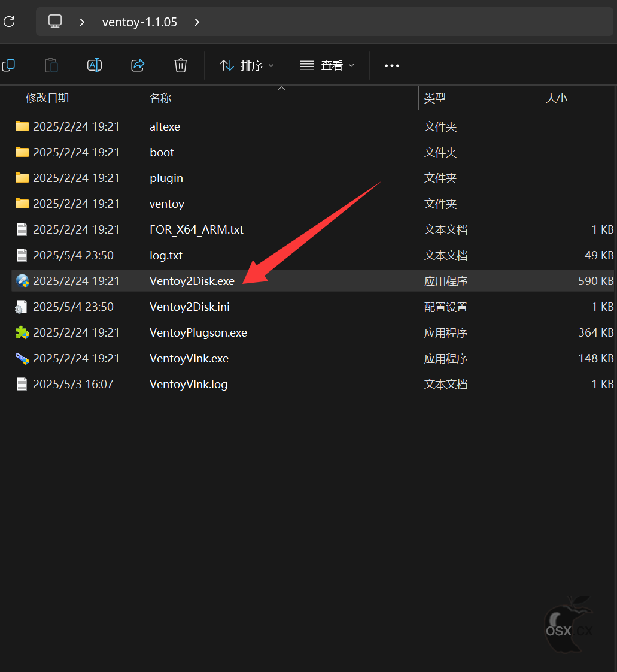
Task: Select the boot folder name
Action: (162, 153)
